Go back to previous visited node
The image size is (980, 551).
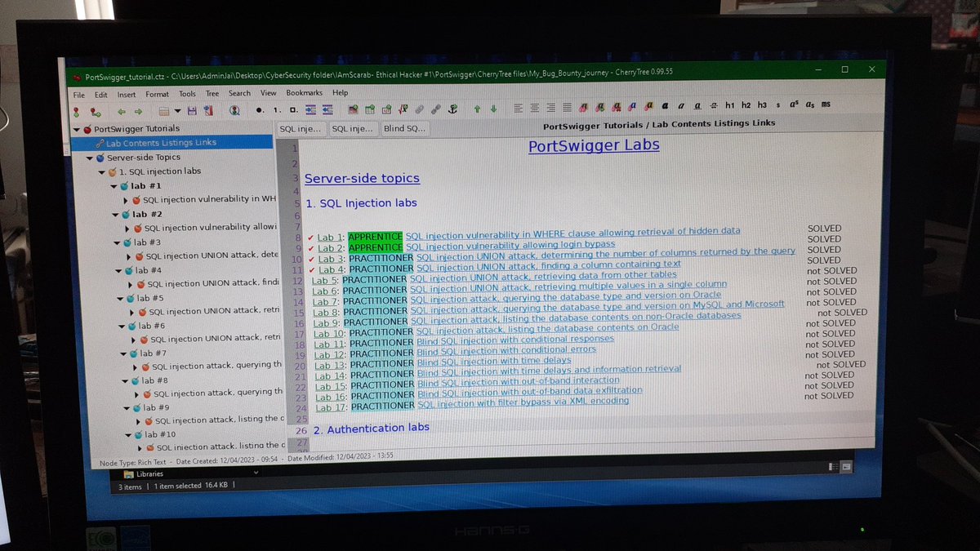click(122, 111)
